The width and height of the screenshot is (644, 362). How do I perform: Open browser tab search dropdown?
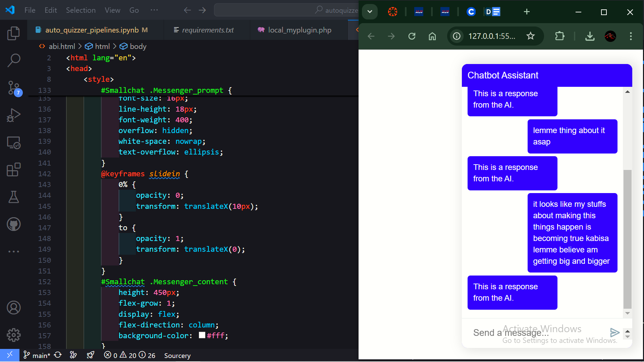tap(370, 12)
